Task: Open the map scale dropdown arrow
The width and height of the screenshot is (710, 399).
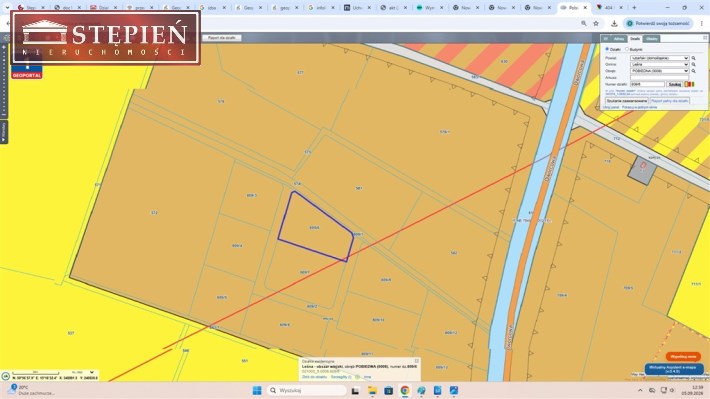Action: point(92,372)
